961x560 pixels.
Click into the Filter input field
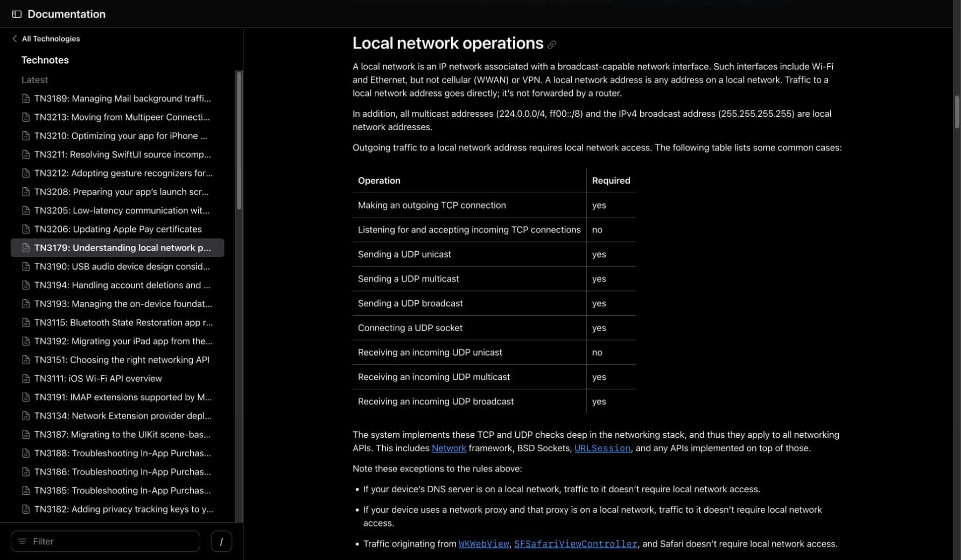[x=106, y=541]
